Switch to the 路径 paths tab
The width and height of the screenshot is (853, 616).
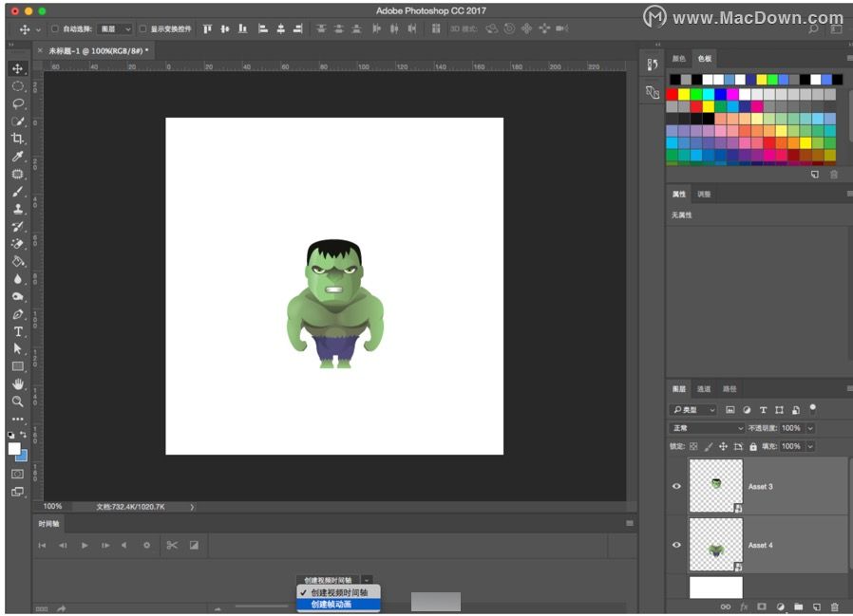729,389
